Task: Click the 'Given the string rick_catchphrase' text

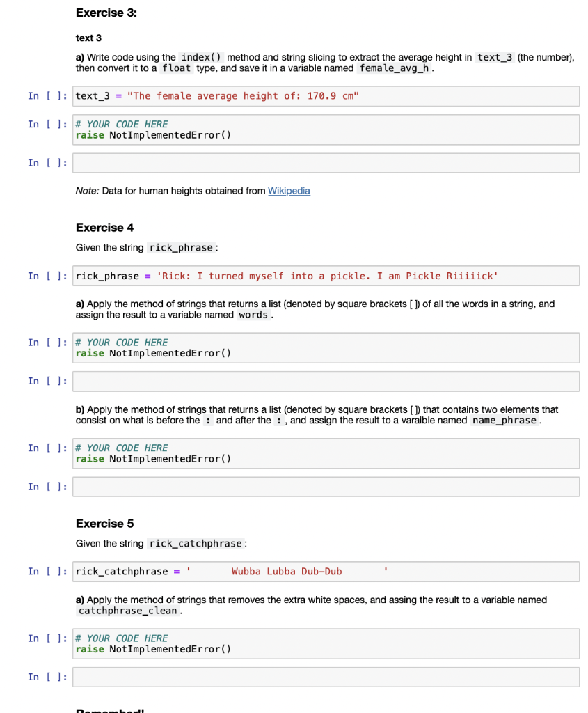Action: pos(161,543)
